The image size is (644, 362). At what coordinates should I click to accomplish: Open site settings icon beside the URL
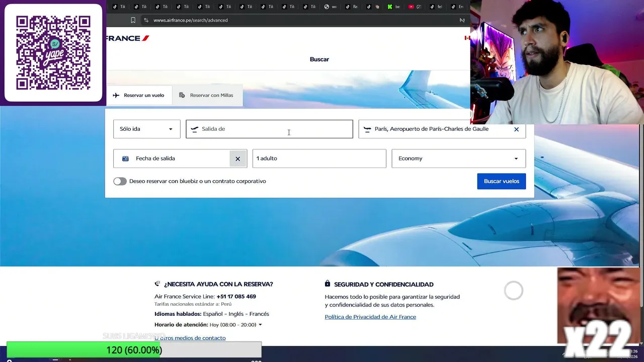pyautogui.click(x=146, y=20)
